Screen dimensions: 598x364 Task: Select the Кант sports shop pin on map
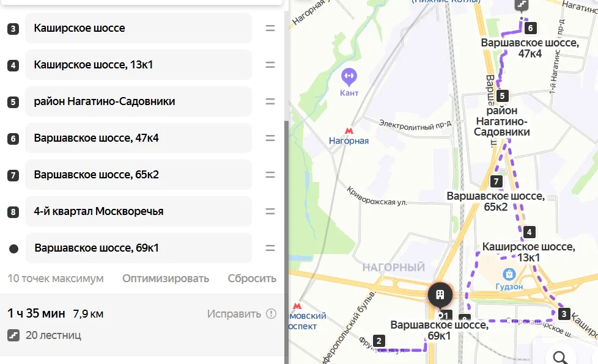[x=349, y=76]
